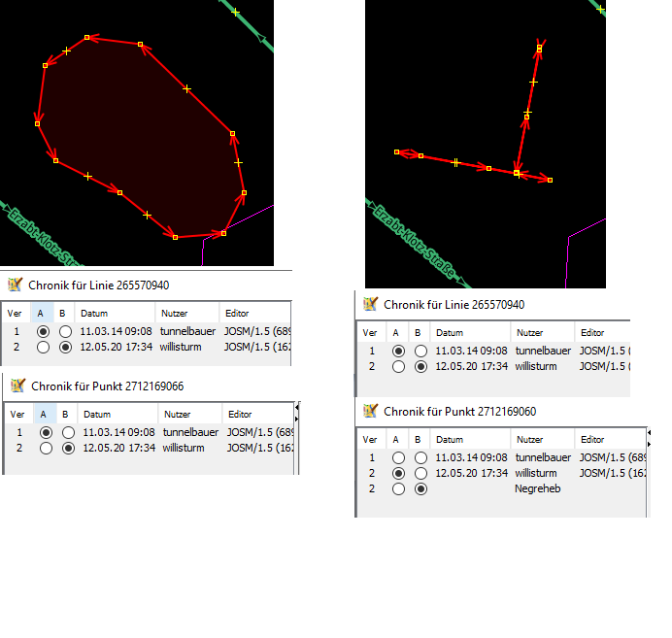Select version 1 in column A for Punkt 2712169060
The width and height of the screenshot is (672, 638).
tap(398, 456)
